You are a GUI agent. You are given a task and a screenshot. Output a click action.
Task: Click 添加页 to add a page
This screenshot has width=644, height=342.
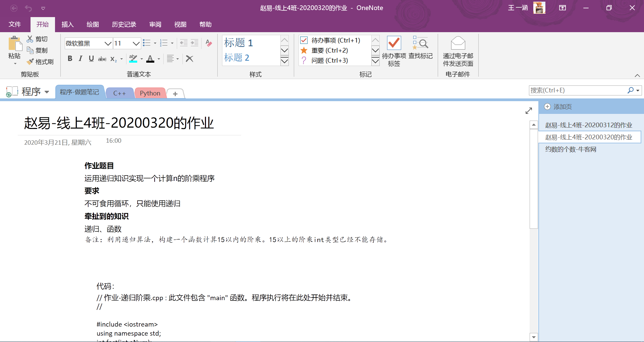tap(558, 107)
